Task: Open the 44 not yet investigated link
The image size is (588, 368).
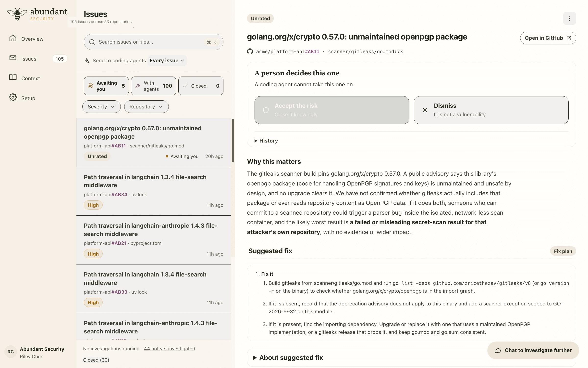Action: (170, 349)
